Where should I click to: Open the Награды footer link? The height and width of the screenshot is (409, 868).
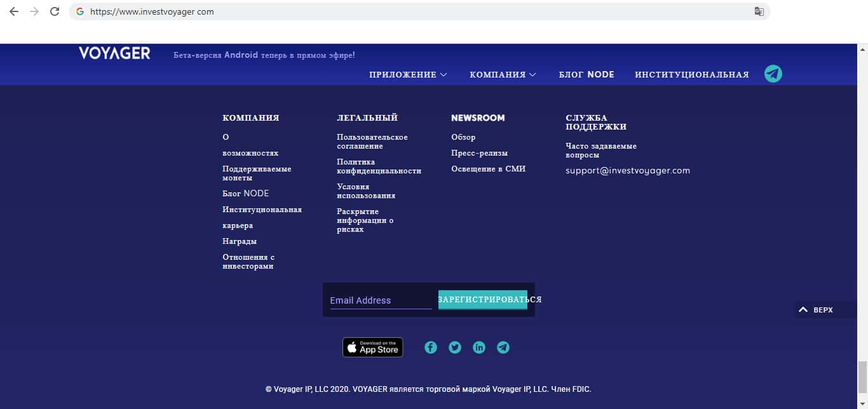[240, 241]
